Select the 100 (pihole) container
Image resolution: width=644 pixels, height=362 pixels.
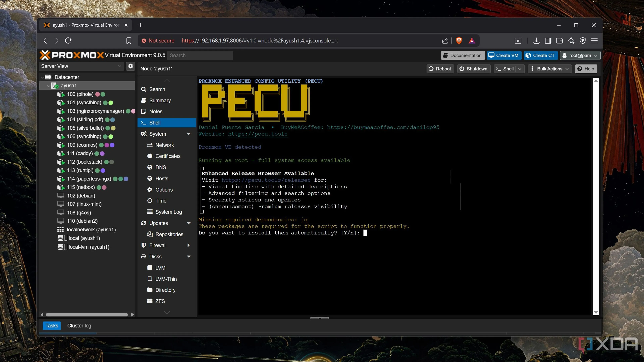[80, 94]
